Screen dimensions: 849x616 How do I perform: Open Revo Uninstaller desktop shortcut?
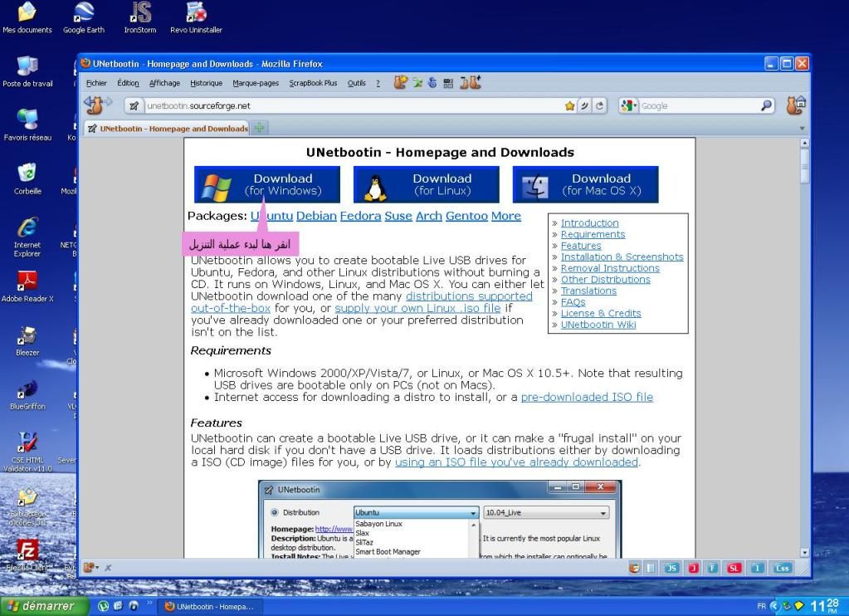[x=196, y=17]
